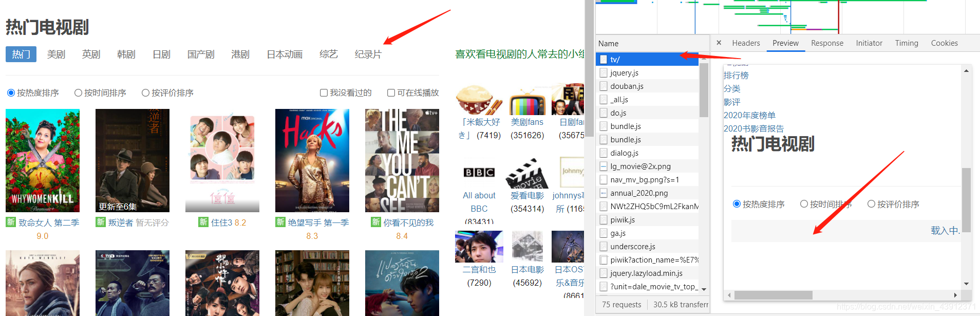Select the tv/ request row

coord(647,59)
